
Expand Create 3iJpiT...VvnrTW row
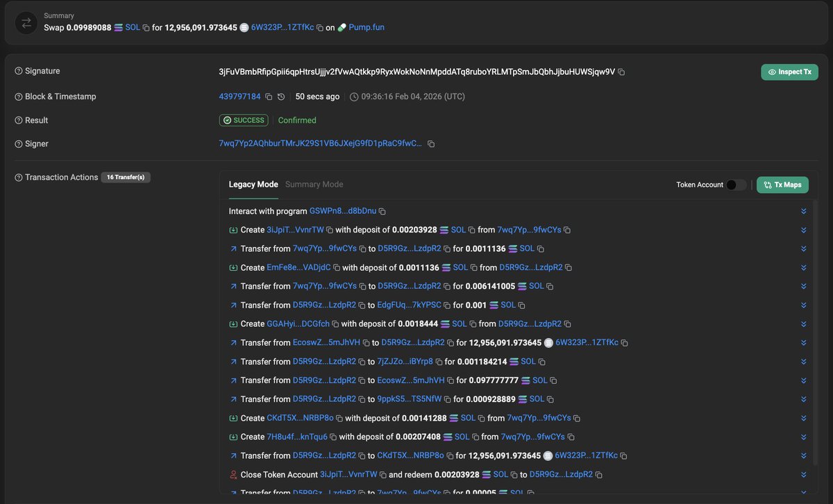pos(803,230)
